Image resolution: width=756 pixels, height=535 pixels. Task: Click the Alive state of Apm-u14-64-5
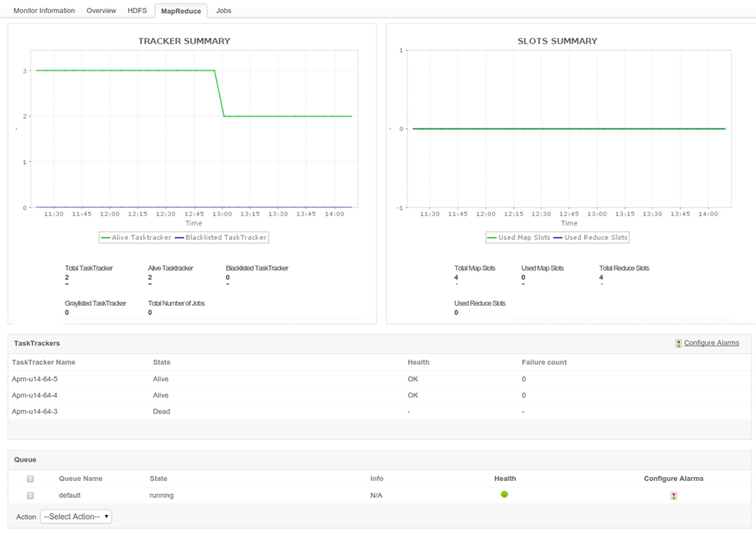click(x=160, y=379)
